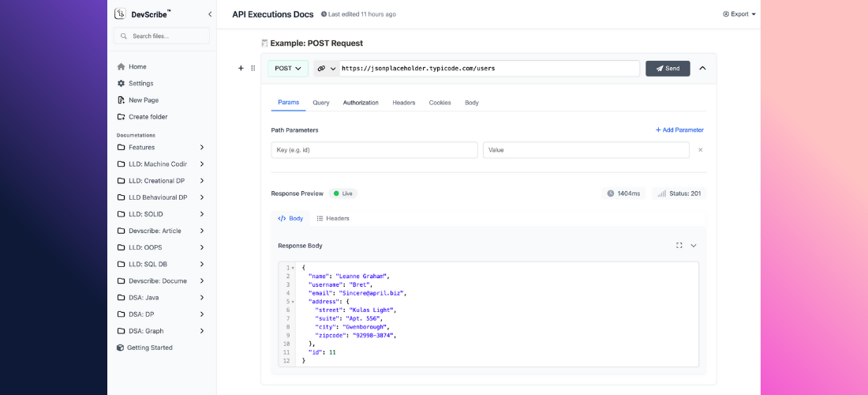Click the Key path parameter field
The height and width of the screenshot is (395, 868).
[374, 150]
